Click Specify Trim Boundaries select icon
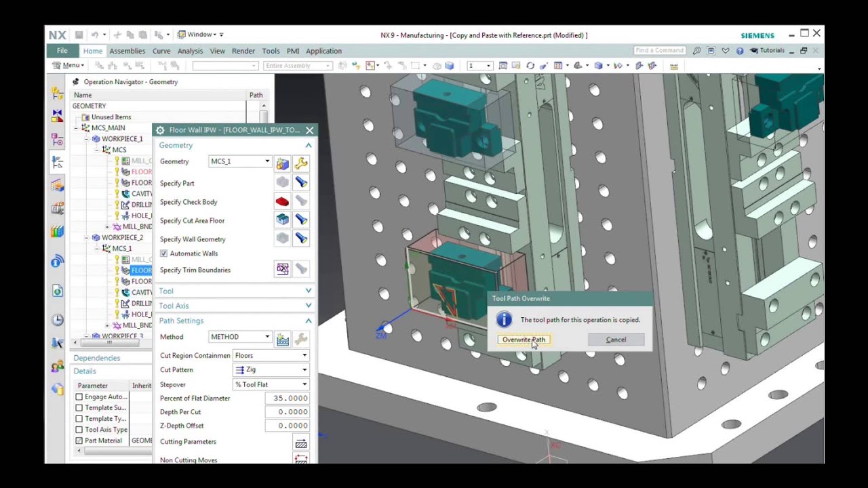Viewport: 868px width, 488px height. coord(283,269)
